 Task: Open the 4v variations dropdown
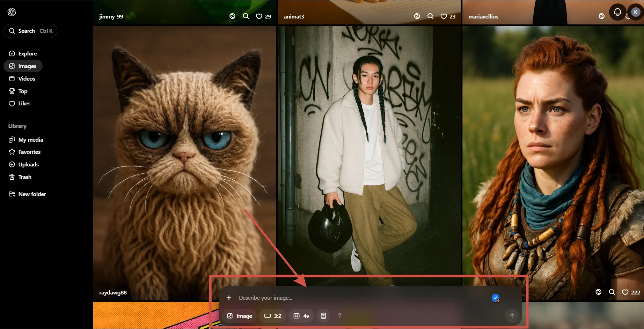click(x=301, y=316)
